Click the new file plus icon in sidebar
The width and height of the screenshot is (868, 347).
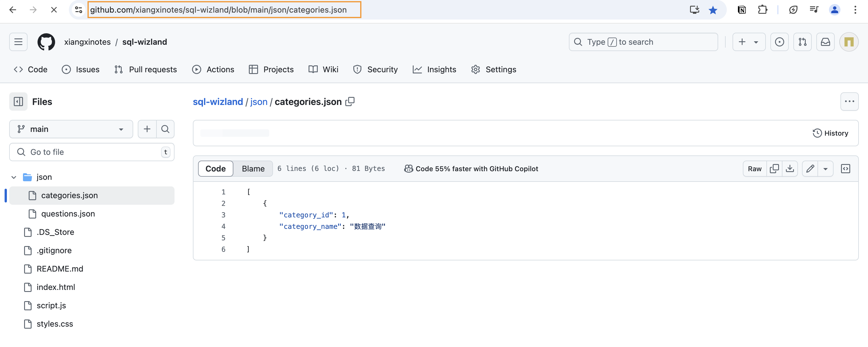(x=147, y=128)
